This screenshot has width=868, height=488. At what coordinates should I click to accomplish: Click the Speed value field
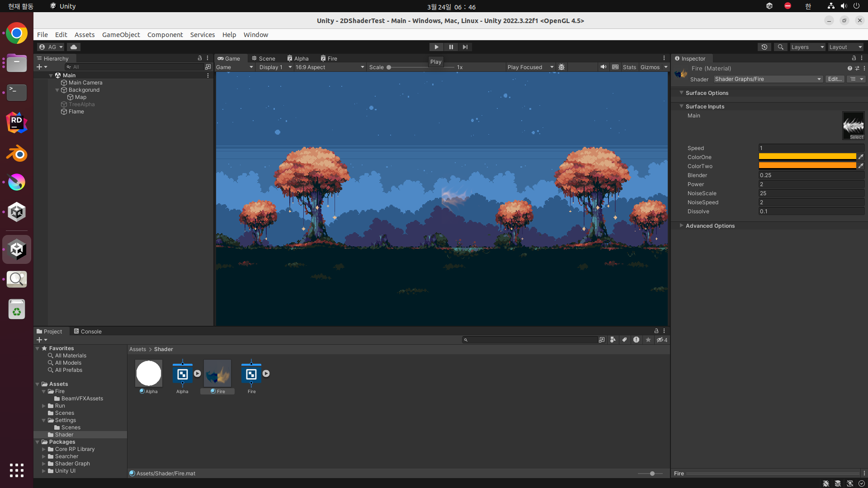click(x=811, y=148)
